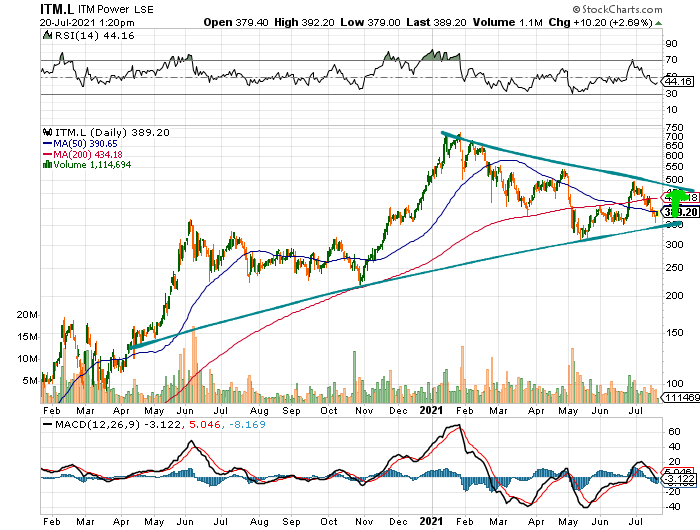Click the MACD(12,26,9) legend label

click(97, 425)
